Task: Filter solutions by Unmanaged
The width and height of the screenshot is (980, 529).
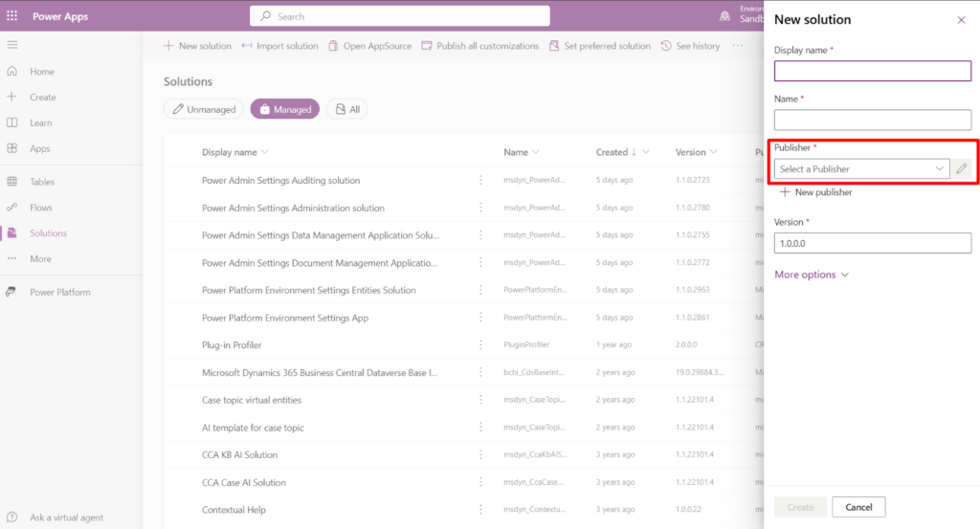Action: pos(204,109)
